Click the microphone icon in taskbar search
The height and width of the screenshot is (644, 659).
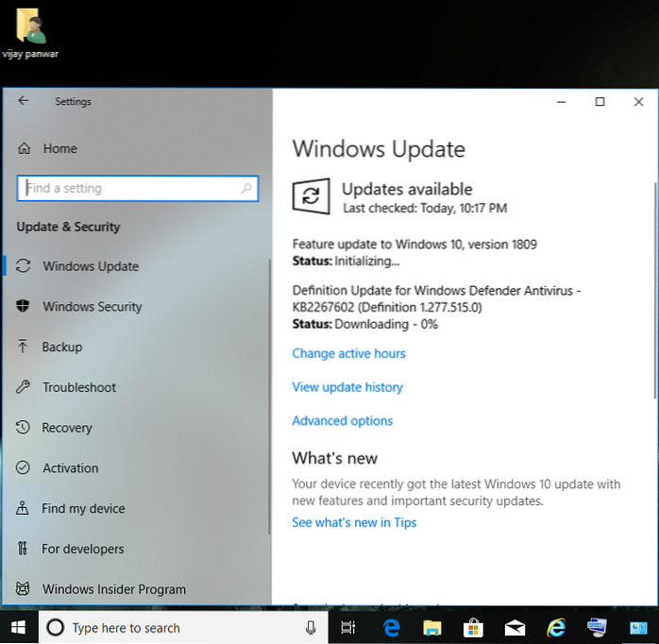[x=311, y=628]
